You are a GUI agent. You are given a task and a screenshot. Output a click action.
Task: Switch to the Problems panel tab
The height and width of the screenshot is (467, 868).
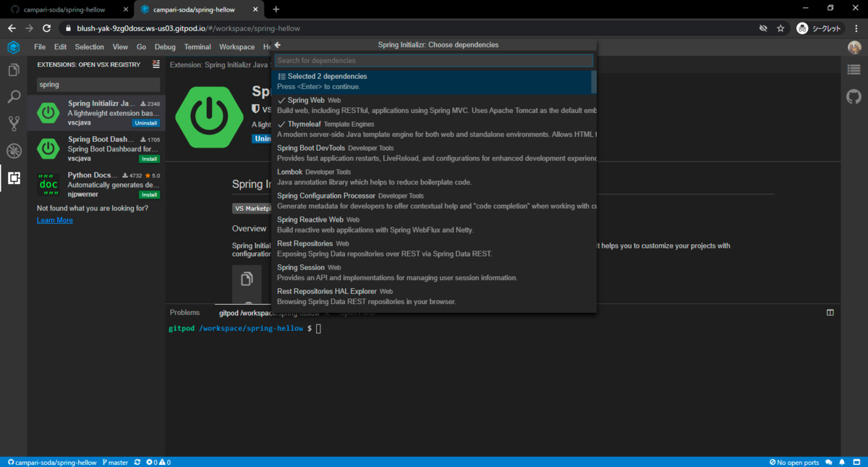pos(184,313)
